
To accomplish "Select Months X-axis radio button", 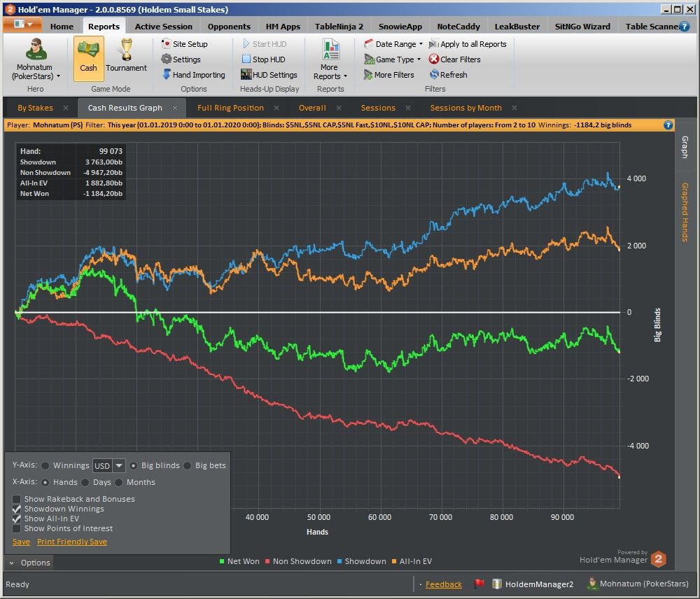I will [x=118, y=483].
